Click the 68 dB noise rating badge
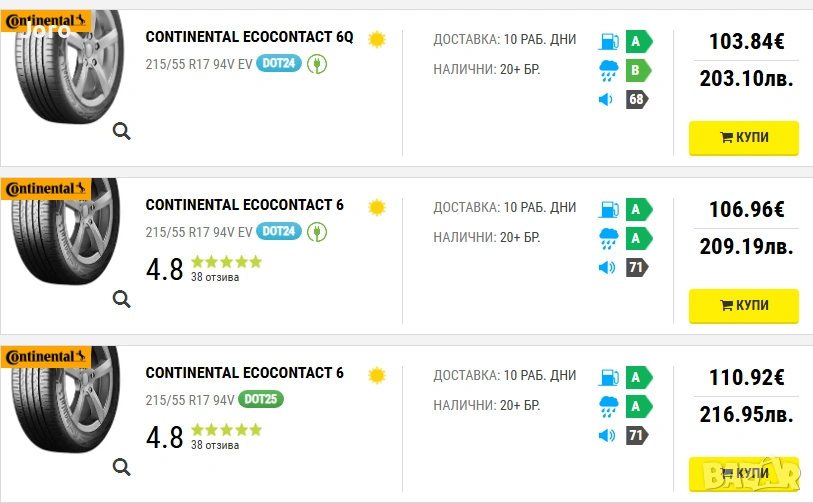This screenshot has height=503, width=813. click(637, 99)
